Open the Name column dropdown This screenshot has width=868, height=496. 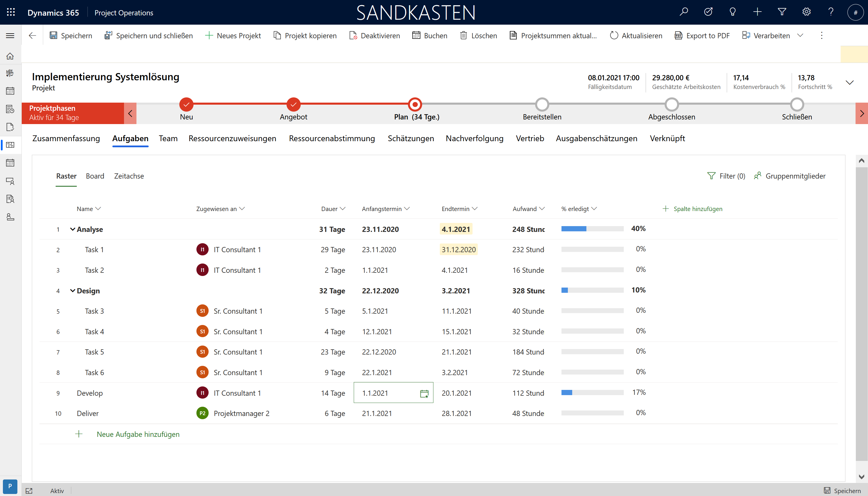pyautogui.click(x=98, y=208)
